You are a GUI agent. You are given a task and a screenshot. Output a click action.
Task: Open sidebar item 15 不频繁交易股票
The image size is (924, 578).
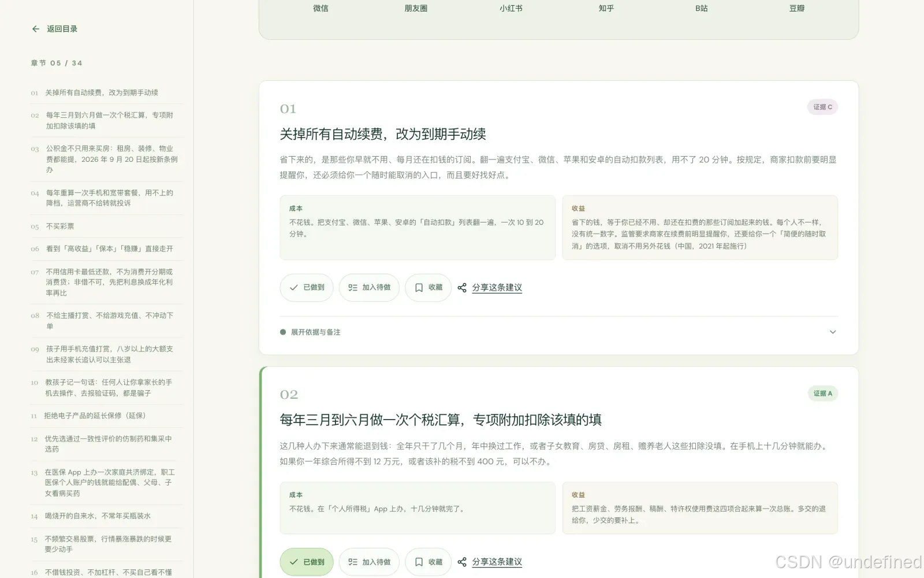click(x=106, y=544)
